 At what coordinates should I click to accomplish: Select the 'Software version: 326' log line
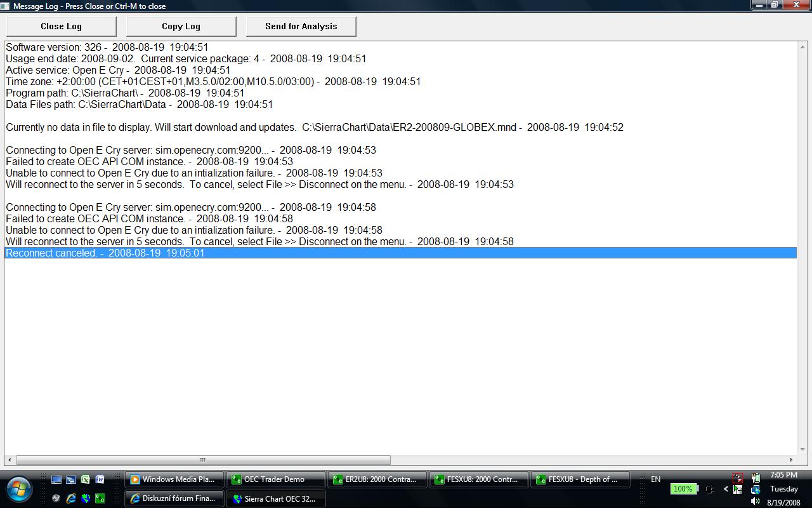tap(400, 47)
